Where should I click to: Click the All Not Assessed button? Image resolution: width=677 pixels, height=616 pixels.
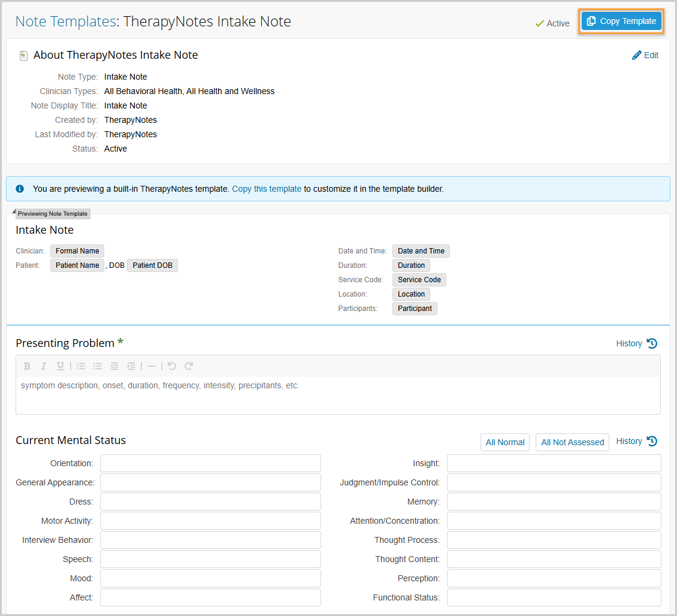pos(572,442)
